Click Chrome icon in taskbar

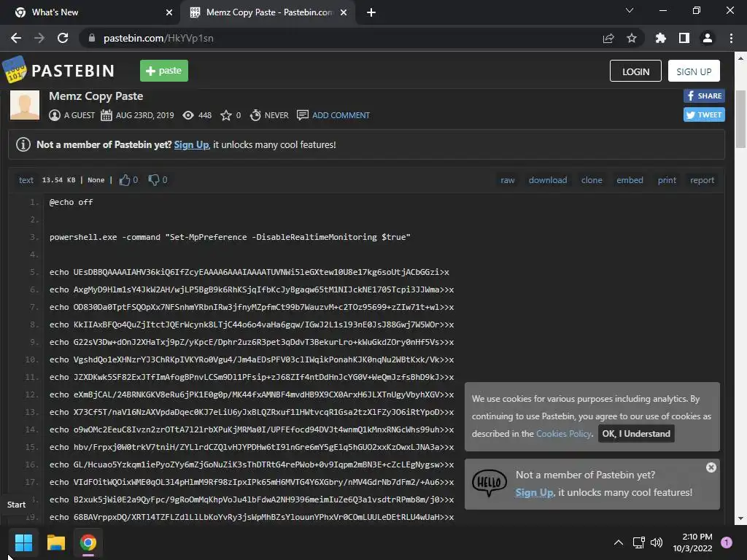[x=88, y=542]
